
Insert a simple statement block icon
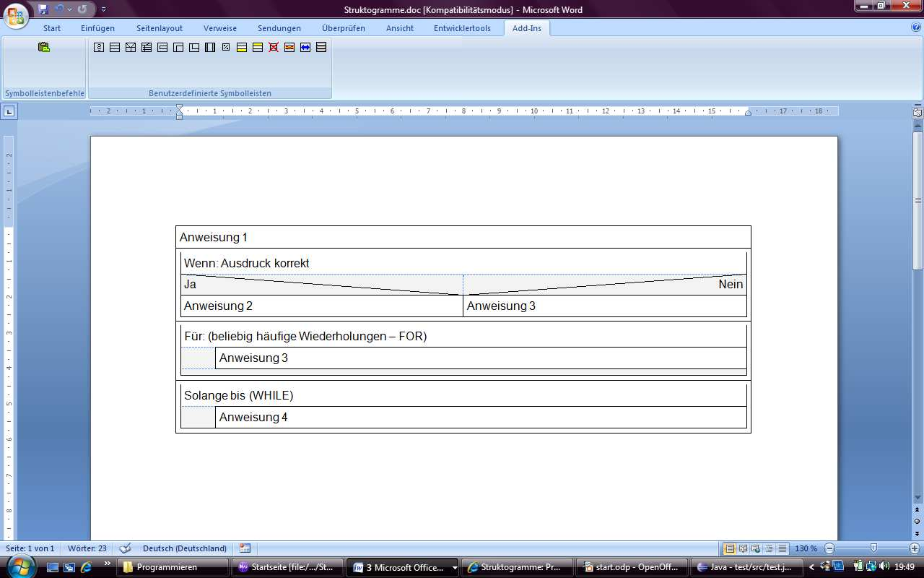click(115, 48)
